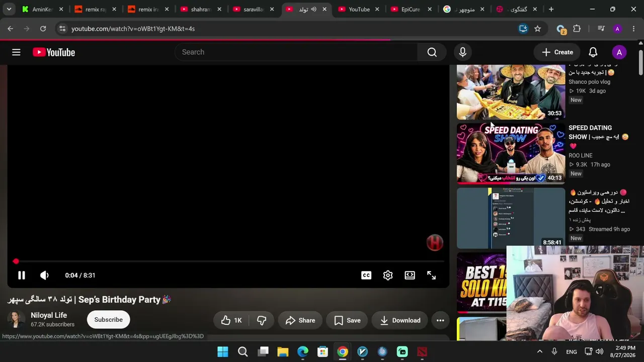Open the ROO LINE channel name
The width and height of the screenshot is (644, 362).
(581, 155)
